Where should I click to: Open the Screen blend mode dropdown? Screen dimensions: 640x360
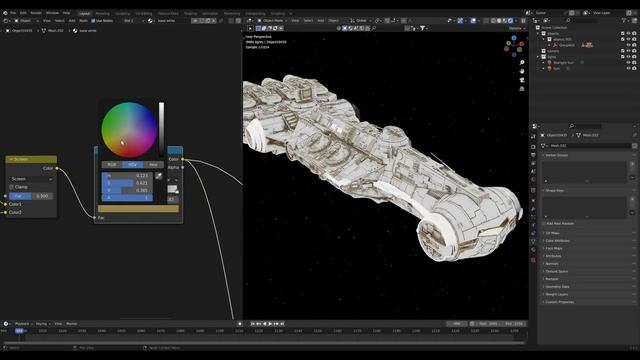coord(31,179)
